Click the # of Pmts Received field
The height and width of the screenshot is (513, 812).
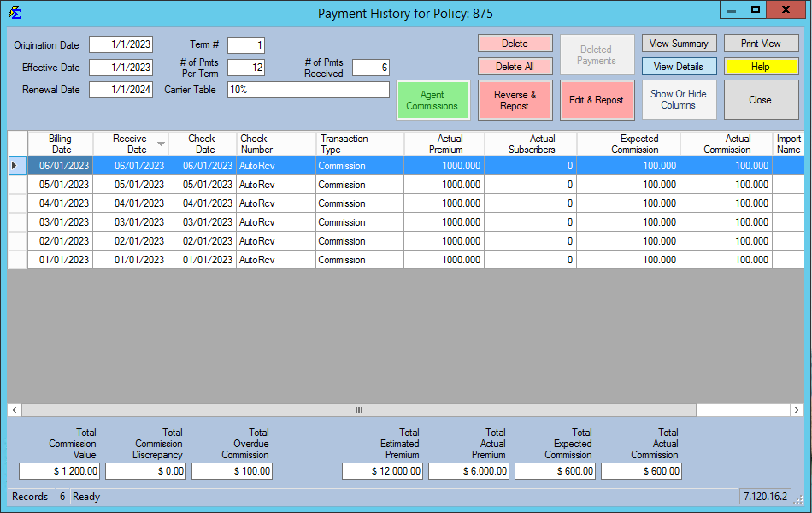pyautogui.click(x=370, y=68)
